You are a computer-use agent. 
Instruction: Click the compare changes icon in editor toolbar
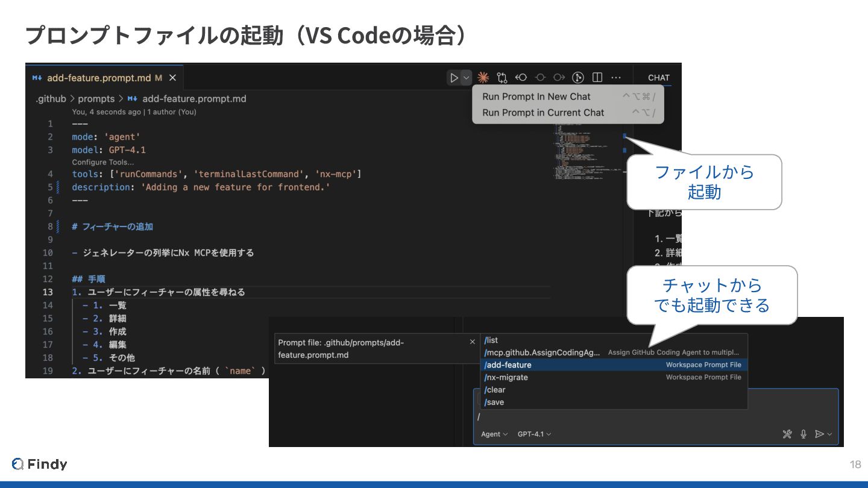point(502,77)
